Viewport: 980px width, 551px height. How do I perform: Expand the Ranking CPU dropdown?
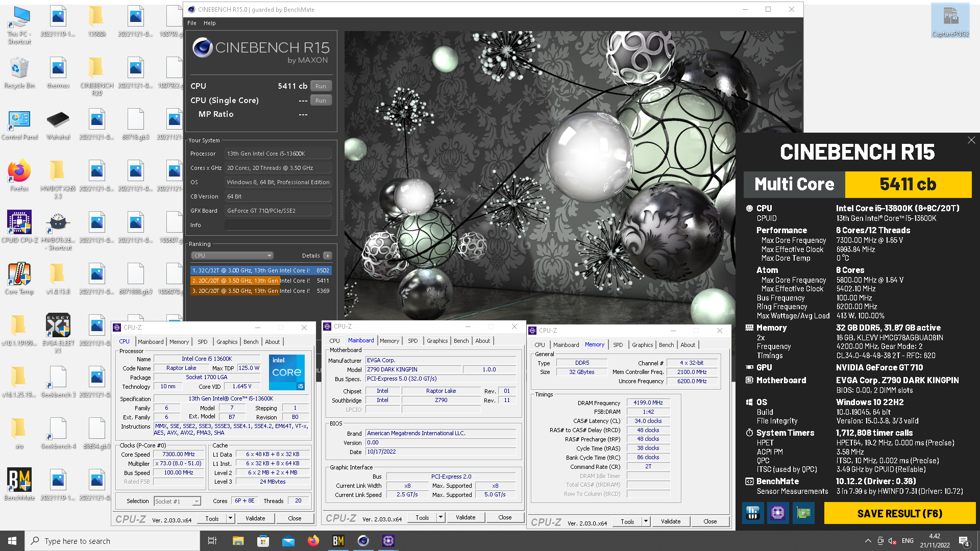[232, 256]
